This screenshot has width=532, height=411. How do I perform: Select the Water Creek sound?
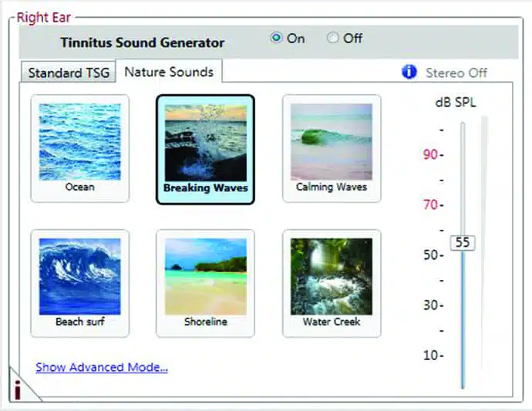click(331, 281)
